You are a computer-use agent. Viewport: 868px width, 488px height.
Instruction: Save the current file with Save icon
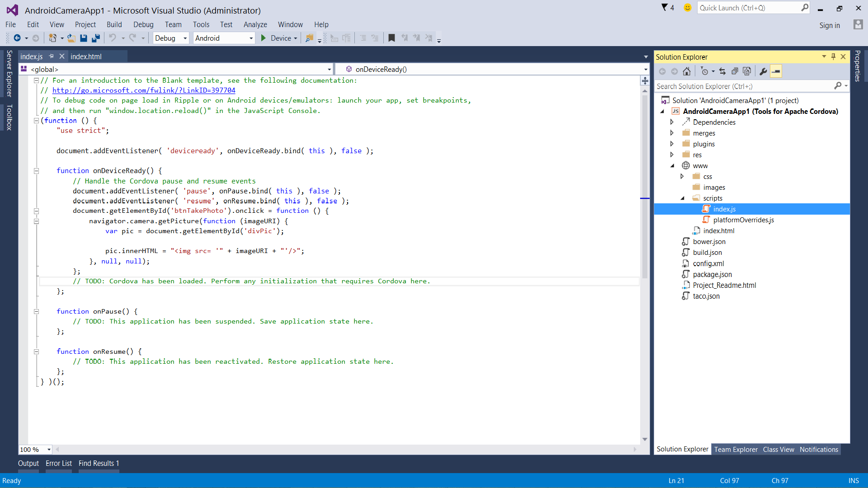(84, 38)
